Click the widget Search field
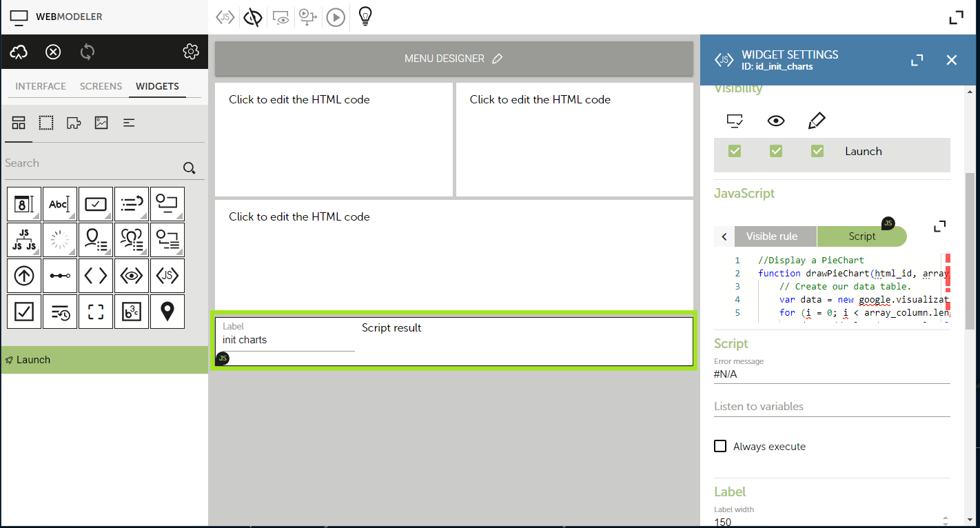 91,163
